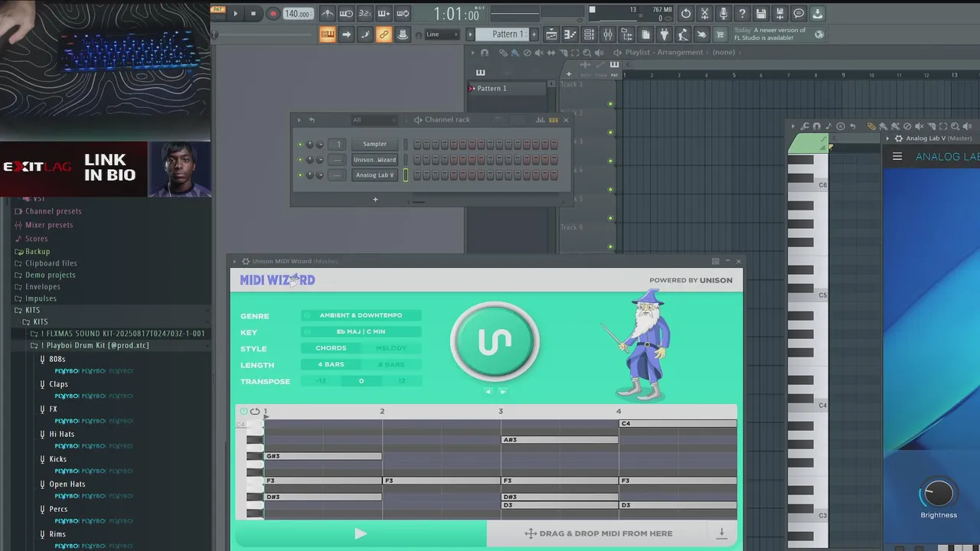
Task: Click the render/export download icon
Action: pyautogui.click(x=818, y=13)
